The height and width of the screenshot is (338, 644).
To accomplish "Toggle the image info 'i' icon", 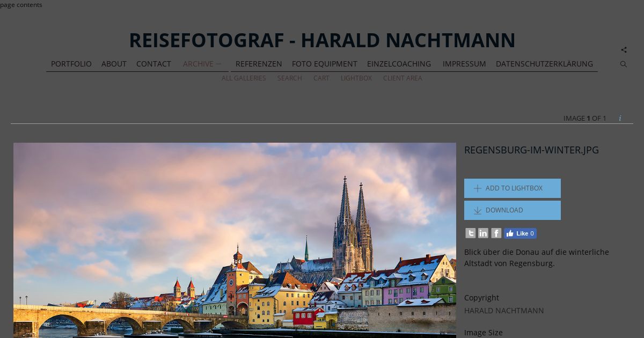I will point(620,118).
